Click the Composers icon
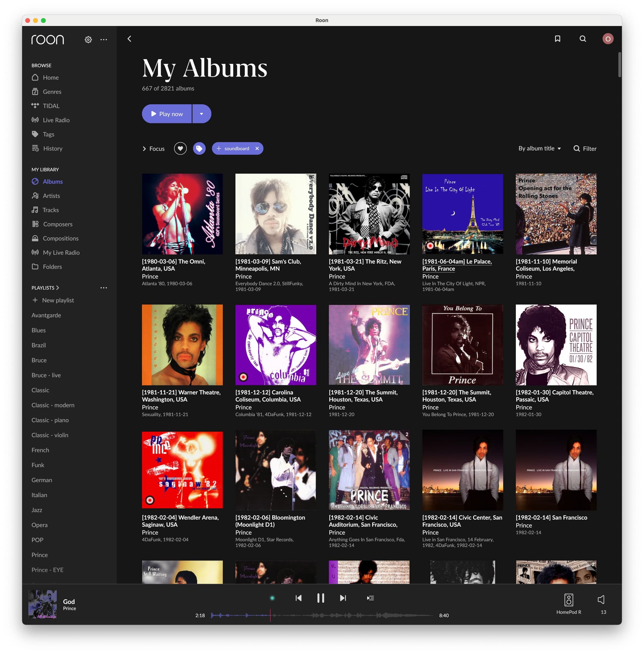The width and height of the screenshot is (644, 654). (x=35, y=224)
